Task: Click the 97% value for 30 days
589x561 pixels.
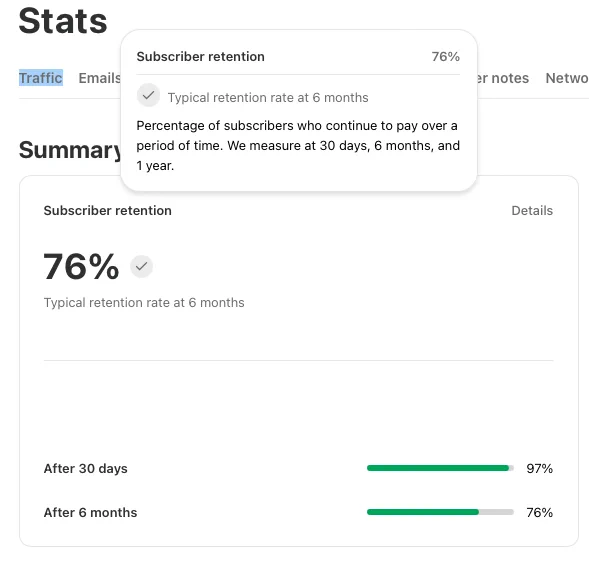Action: (539, 469)
